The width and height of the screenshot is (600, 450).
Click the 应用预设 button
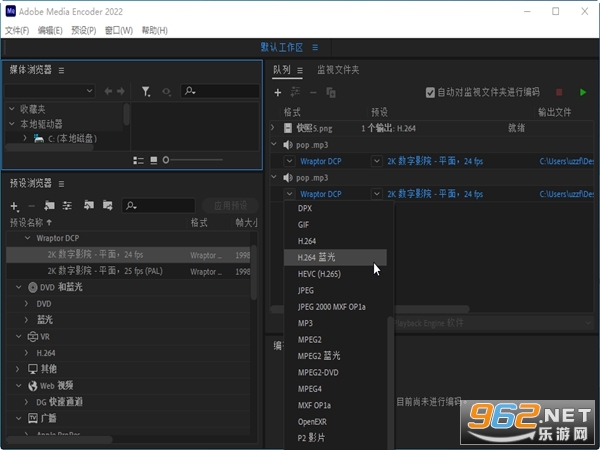tap(230, 206)
